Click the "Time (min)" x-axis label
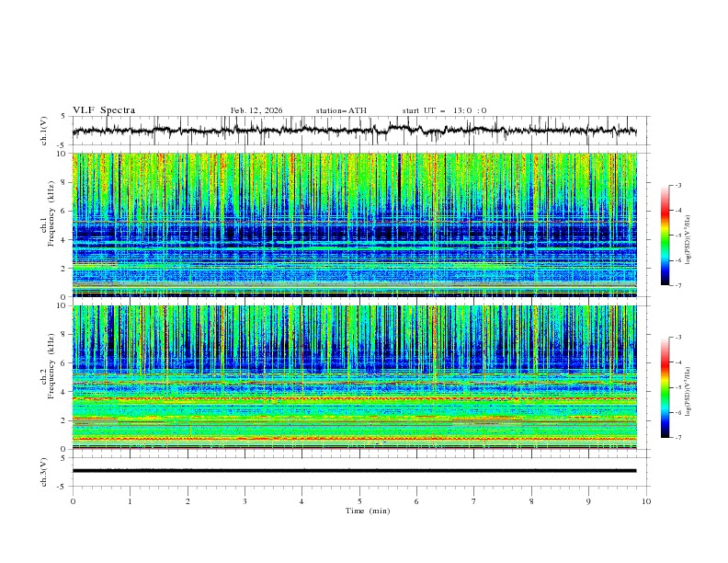This screenshot has height=563, width=728. pos(368,511)
